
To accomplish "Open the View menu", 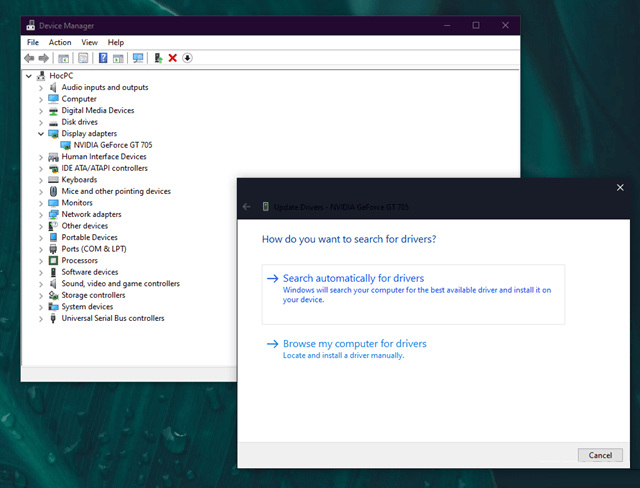I will (89, 42).
